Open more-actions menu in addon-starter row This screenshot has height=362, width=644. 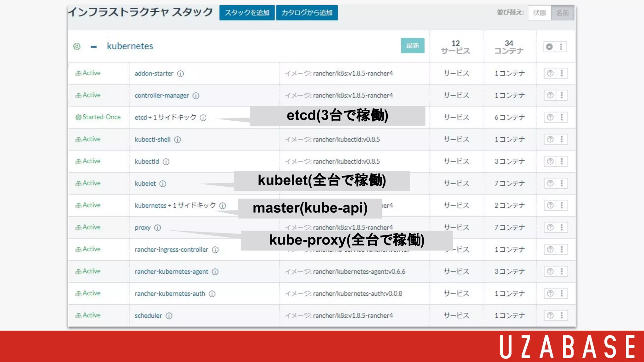click(562, 73)
